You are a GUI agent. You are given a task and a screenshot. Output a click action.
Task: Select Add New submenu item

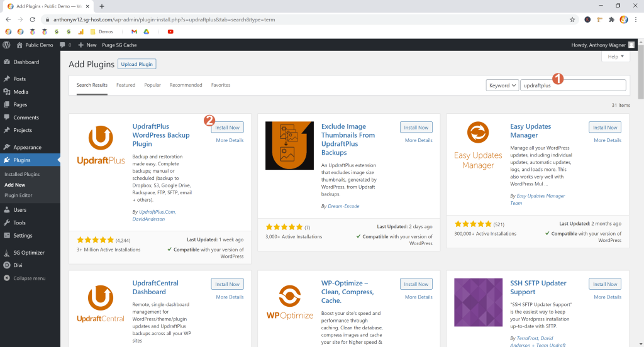(x=15, y=185)
